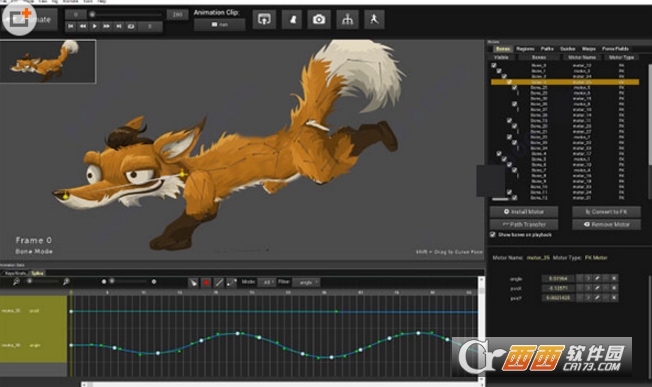Click the rewind playback button
This screenshot has height=387, width=652.
pyautogui.click(x=83, y=26)
